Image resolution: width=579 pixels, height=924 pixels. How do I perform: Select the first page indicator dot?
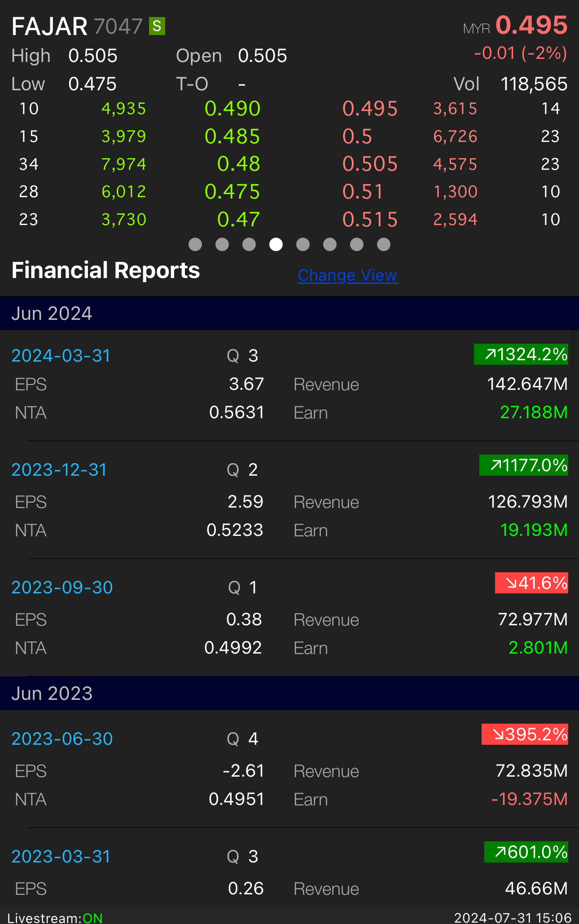(x=195, y=244)
